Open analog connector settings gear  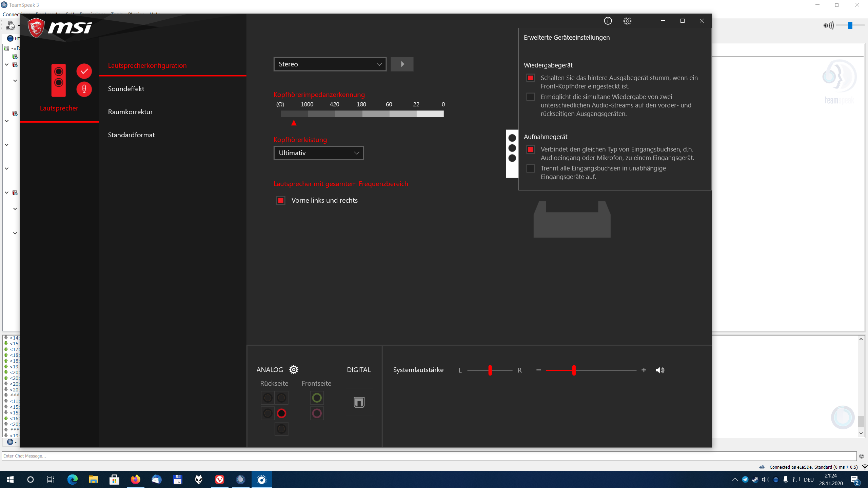tap(294, 369)
